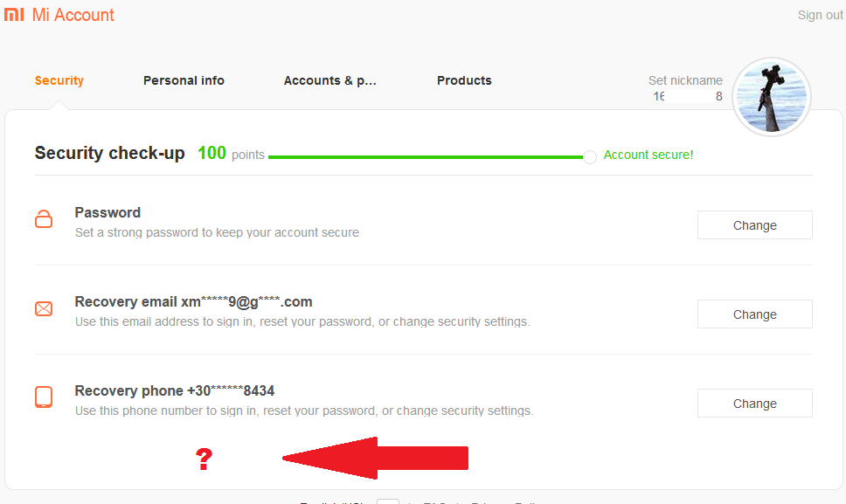Click the Mi logo icon
The image size is (846, 504).
pyautogui.click(x=14, y=15)
